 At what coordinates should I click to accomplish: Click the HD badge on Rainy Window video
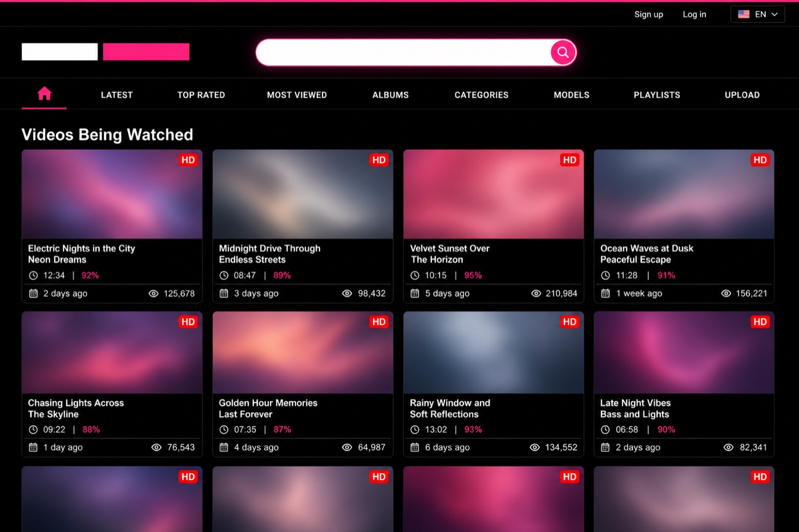coord(570,322)
